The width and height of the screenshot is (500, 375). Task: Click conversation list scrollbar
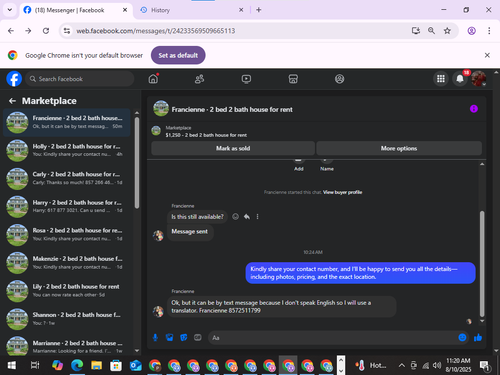pyautogui.click(x=137, y=163)
